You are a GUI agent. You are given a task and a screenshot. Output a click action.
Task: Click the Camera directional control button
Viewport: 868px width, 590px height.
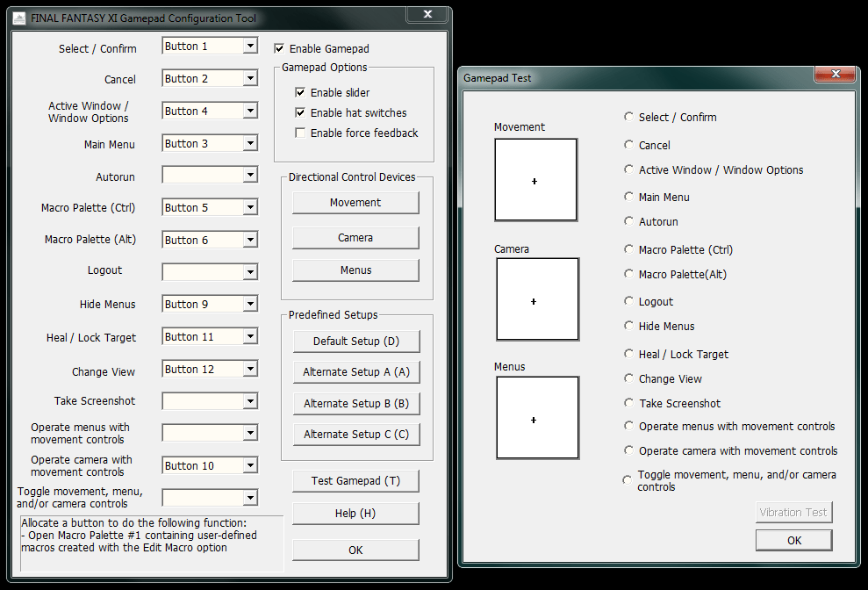(355, 238)
